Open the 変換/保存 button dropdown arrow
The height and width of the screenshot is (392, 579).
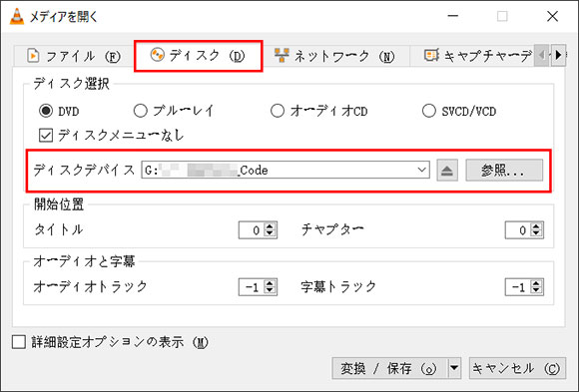(x=454, y=368)
